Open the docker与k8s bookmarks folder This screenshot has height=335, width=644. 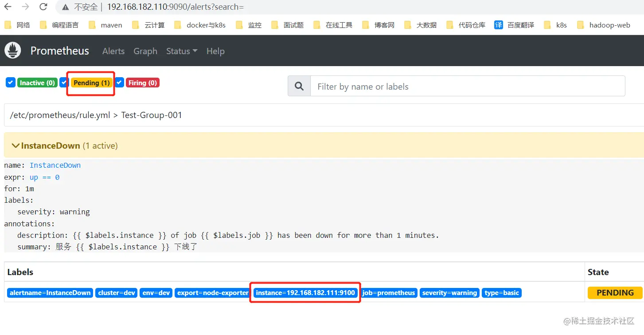[x=200, y=25]
